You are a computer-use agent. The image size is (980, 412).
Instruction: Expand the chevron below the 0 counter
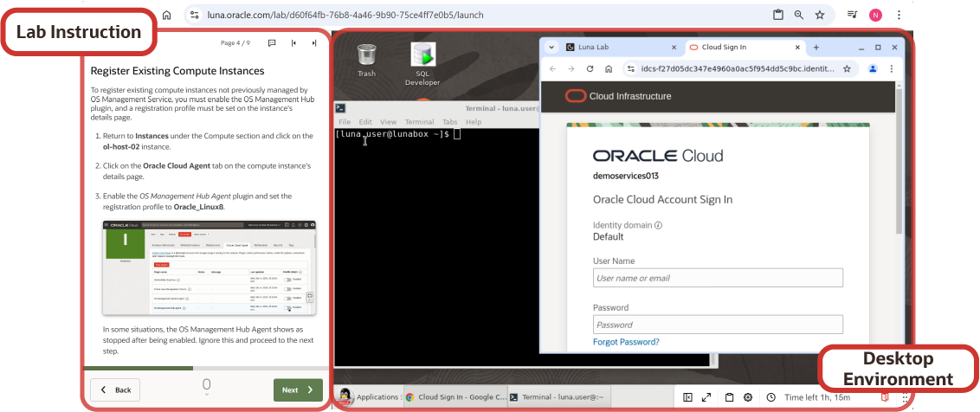(x=207, y=394)
